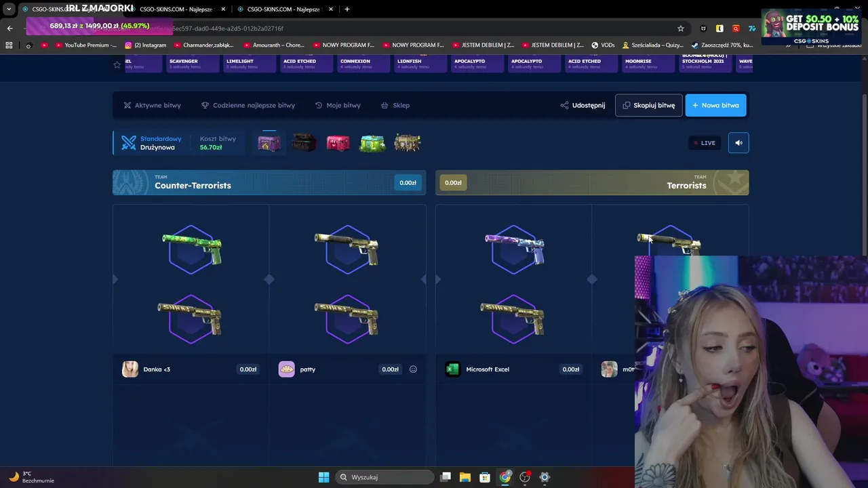Select the pink case thumbnail

point(338,142)
